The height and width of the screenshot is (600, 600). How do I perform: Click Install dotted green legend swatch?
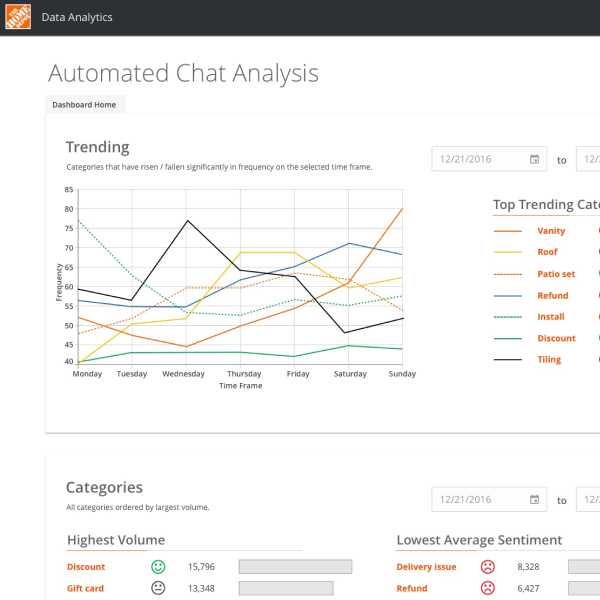tap(508, 317)
